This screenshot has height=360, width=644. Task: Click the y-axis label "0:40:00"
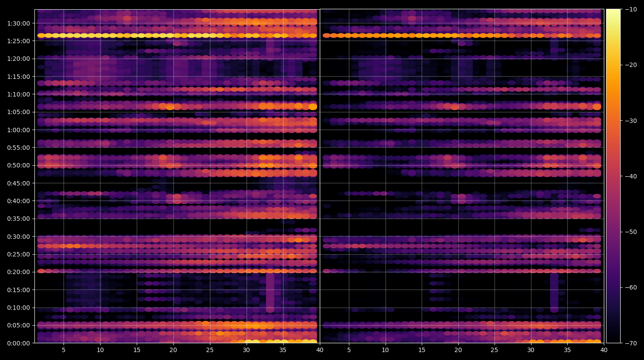[x=19, y=201]
